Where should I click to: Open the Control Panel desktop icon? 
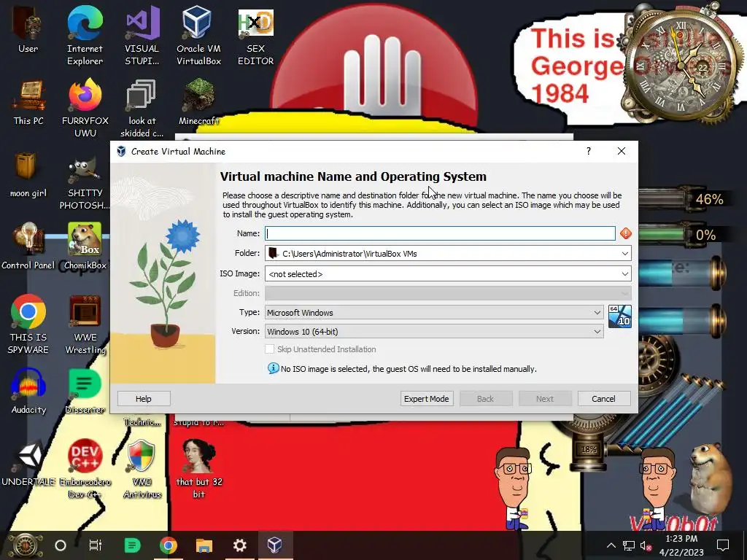[28, 246]
